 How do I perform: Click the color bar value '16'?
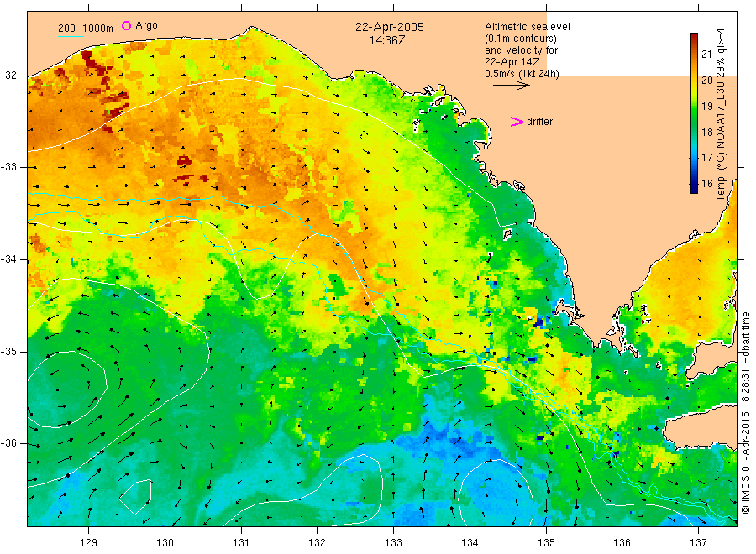coord(706,184)
